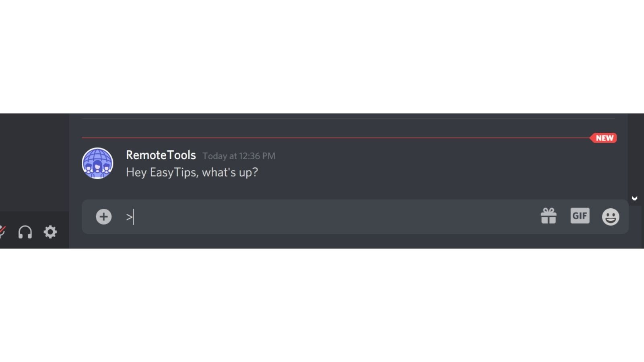
Task: Click the empty channel sidebar panel
Action: click(x=35, y=162)
